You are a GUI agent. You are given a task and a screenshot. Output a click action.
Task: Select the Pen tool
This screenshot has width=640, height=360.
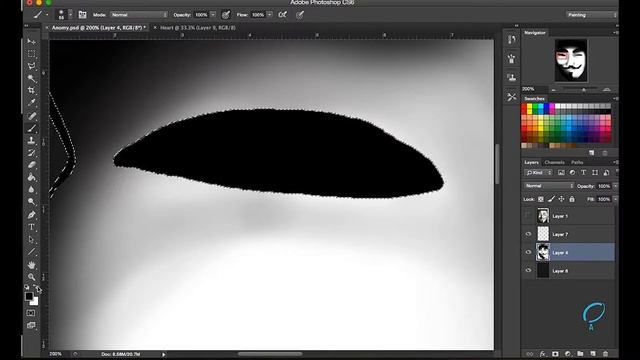pos(31,215)
